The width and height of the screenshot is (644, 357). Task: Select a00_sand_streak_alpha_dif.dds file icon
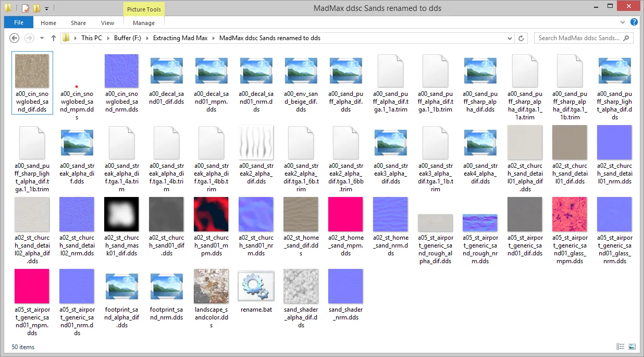(77, 143)
